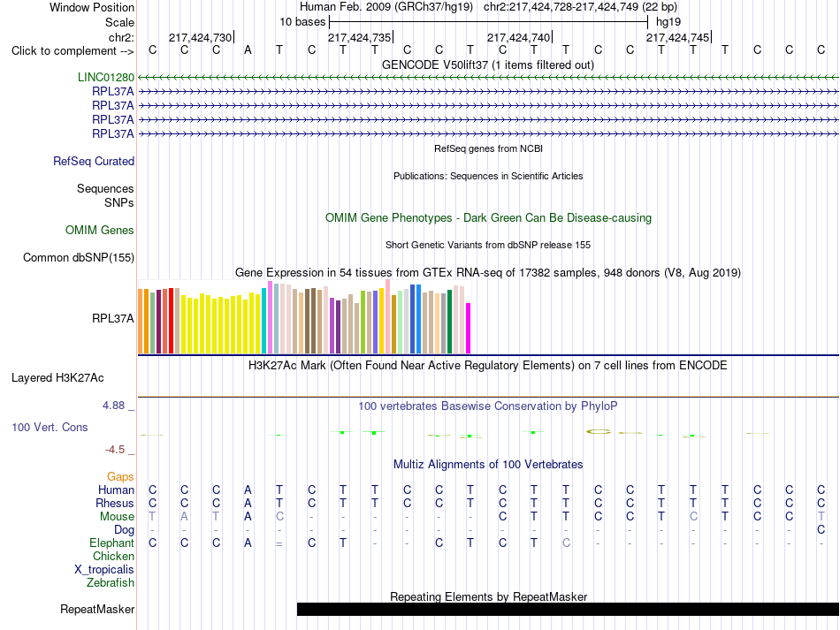Image resolution: width=840 pixels, height=630 pixels.
Task: Click the OMIM Gene Phenotypes track title
Action: tap(489, 218)
